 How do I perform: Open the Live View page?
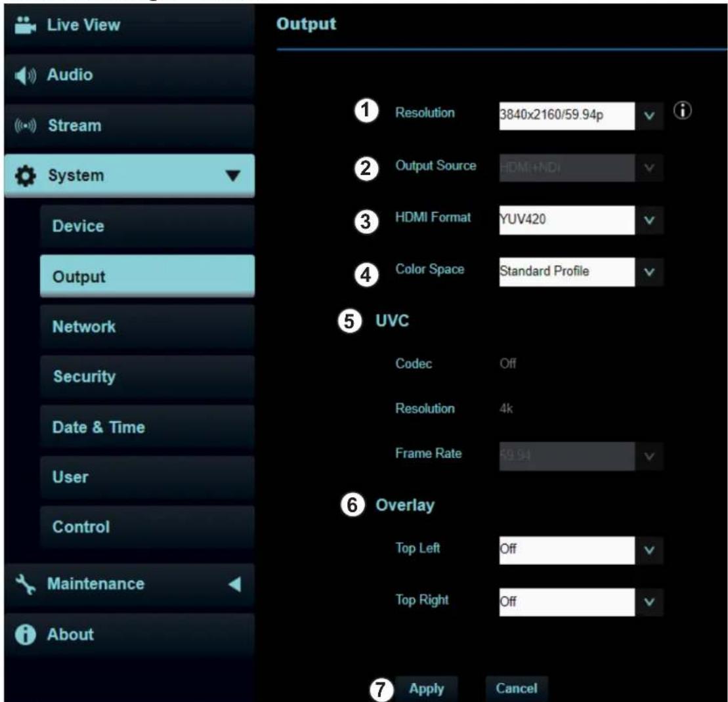[129, 26]
